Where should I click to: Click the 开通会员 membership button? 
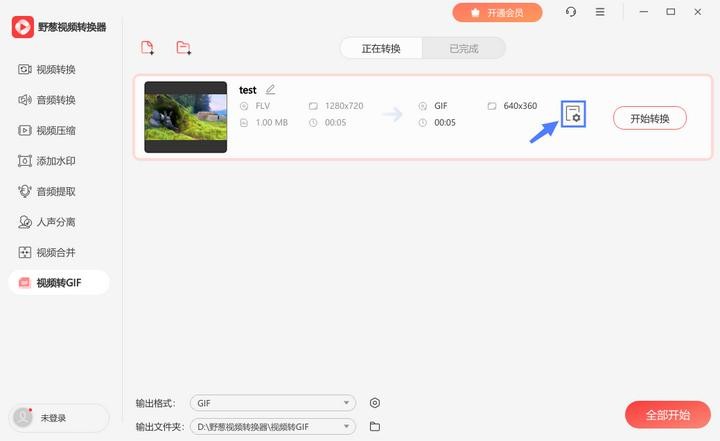(x=497, y=12)
